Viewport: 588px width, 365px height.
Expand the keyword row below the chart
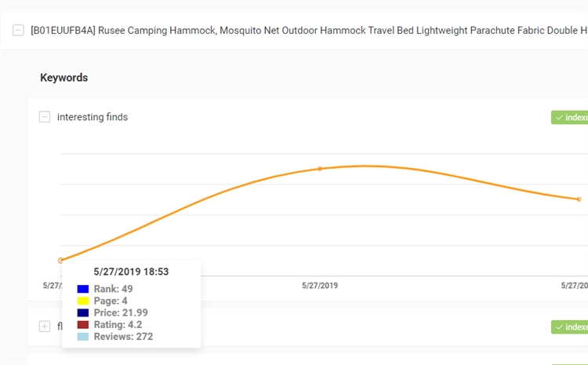(45, 327)
